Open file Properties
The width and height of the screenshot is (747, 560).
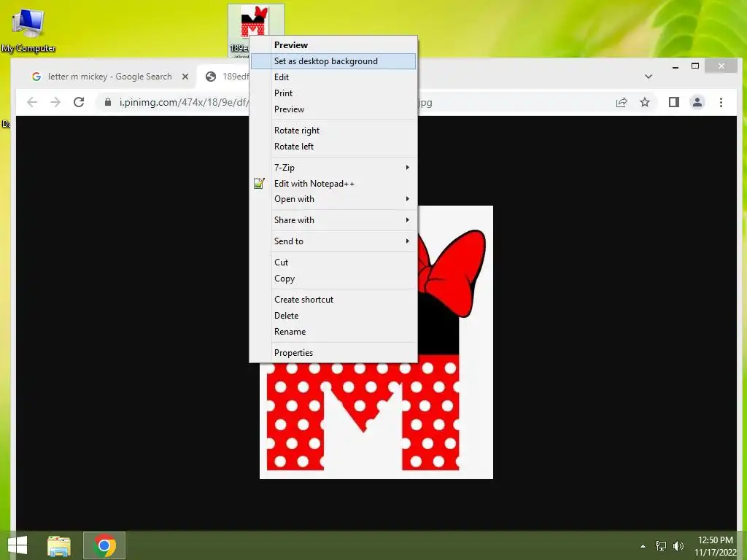click(x=333, y=353)
